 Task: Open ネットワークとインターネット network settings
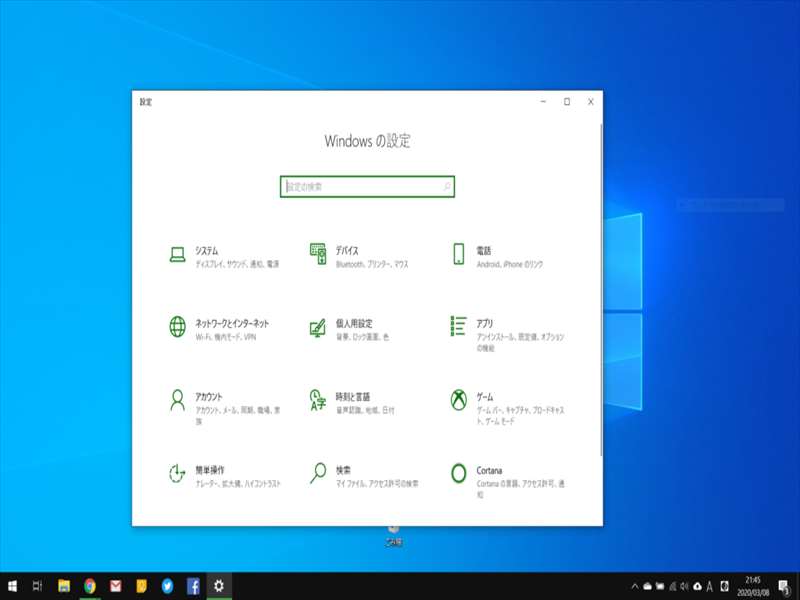click(219, 329)
